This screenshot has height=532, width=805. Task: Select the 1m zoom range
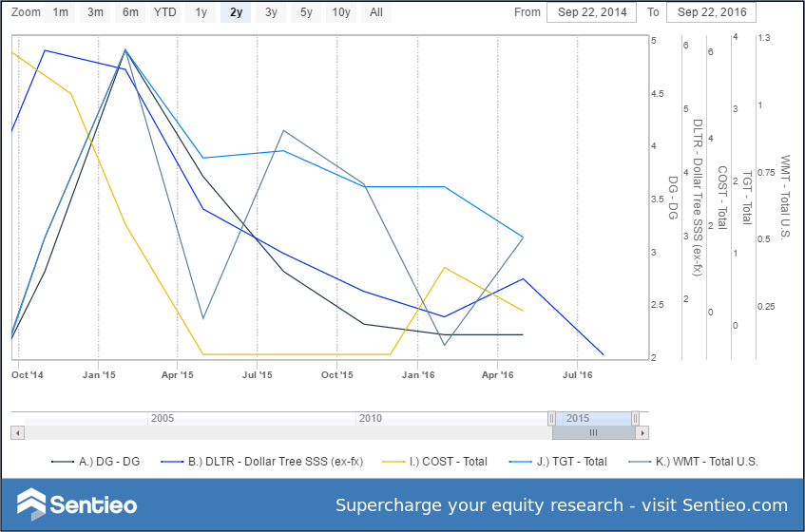[61, 12]
